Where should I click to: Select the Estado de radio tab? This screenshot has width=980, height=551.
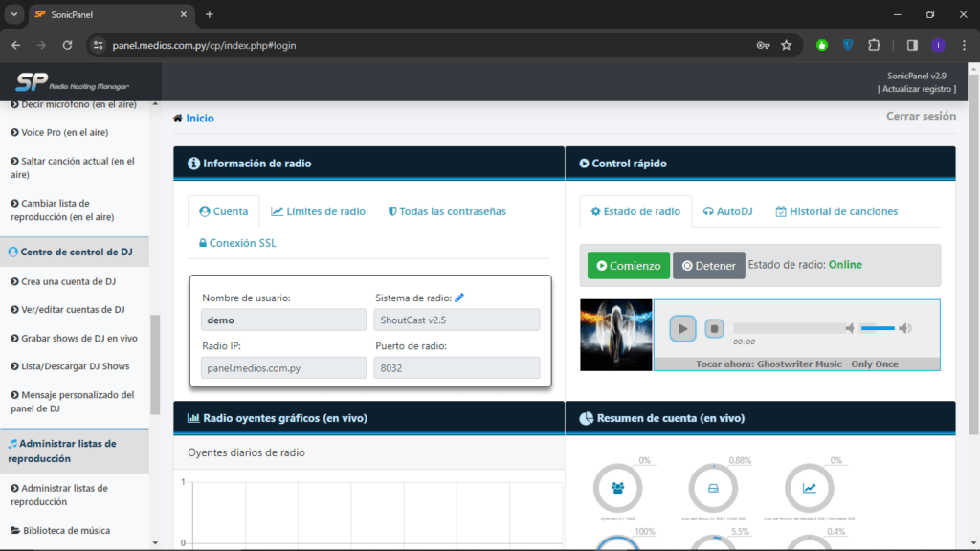[635, 211]
